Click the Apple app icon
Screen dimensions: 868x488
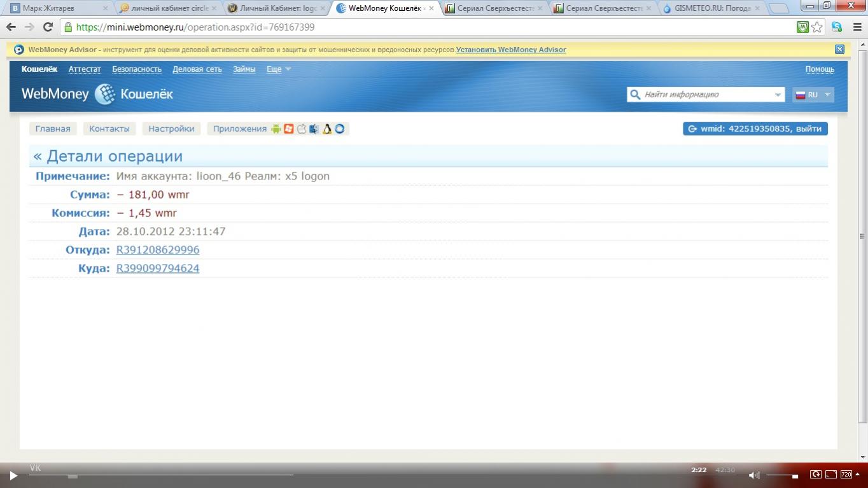302,129
